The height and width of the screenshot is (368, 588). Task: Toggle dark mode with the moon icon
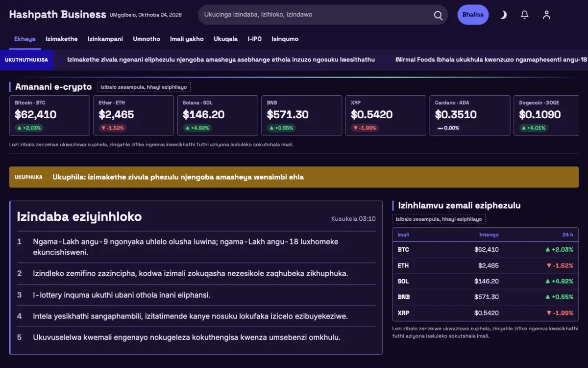coord(503,15)
